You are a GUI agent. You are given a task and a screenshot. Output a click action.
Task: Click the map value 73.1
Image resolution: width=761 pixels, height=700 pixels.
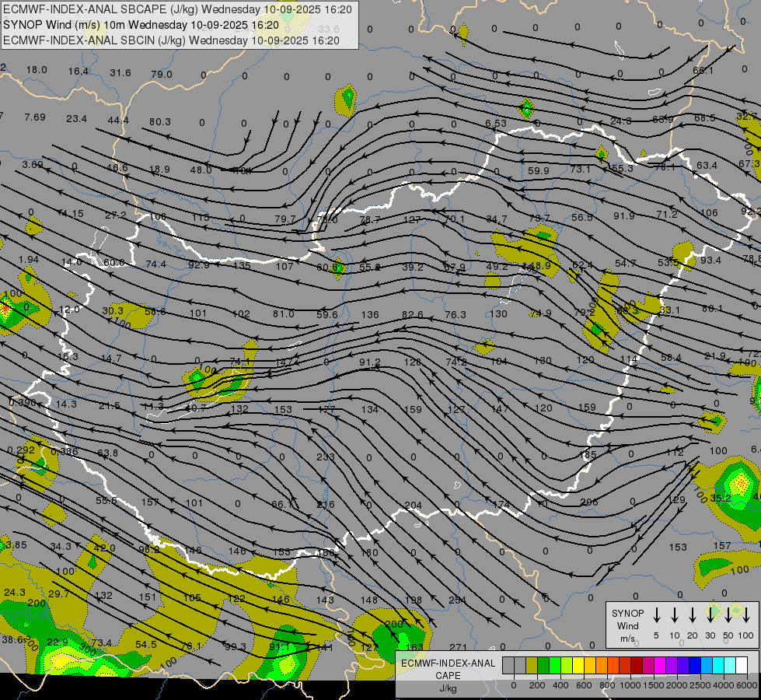pos(580,169)
